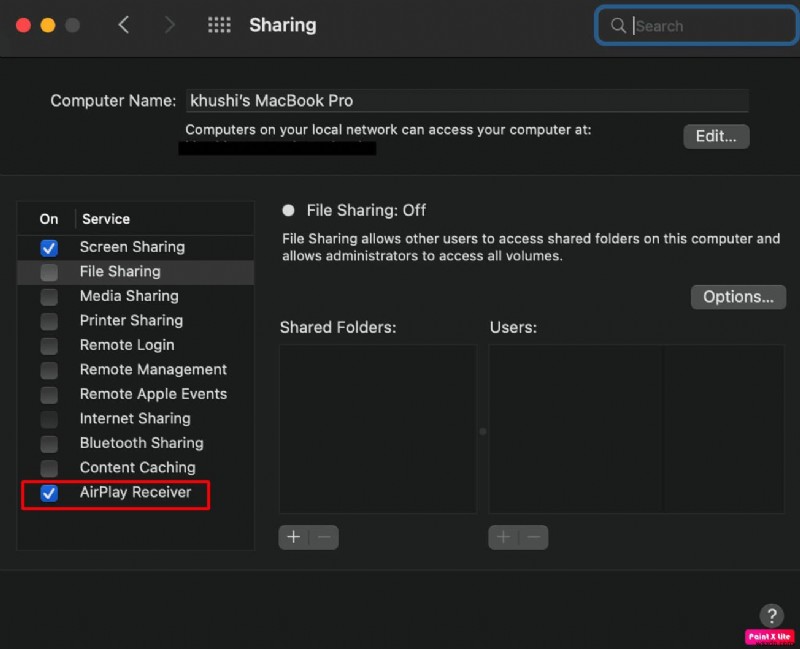The height and width of the screenshot is (649, 800).
Task: Select the Content Caching service label
Action: point(137,467)
